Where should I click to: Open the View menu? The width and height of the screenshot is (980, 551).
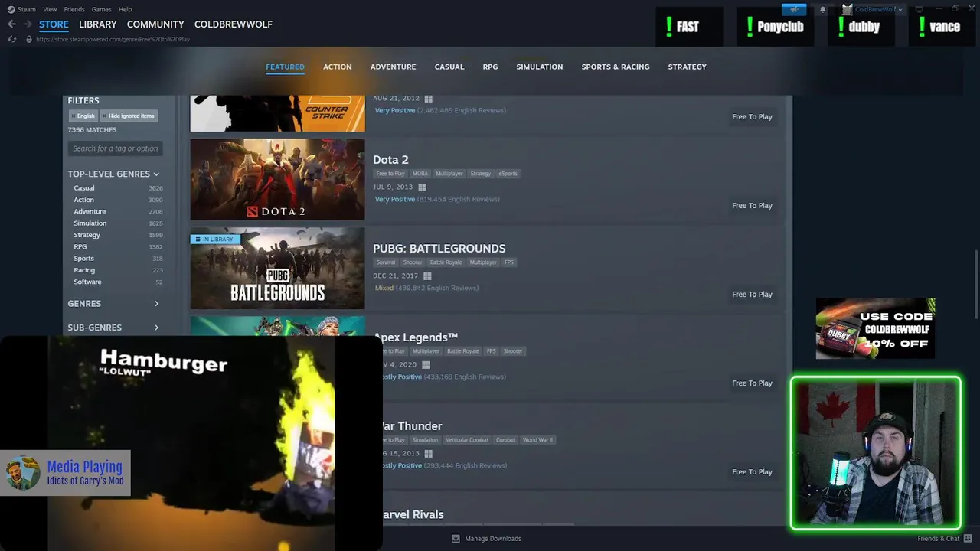(x=50, y=9)
